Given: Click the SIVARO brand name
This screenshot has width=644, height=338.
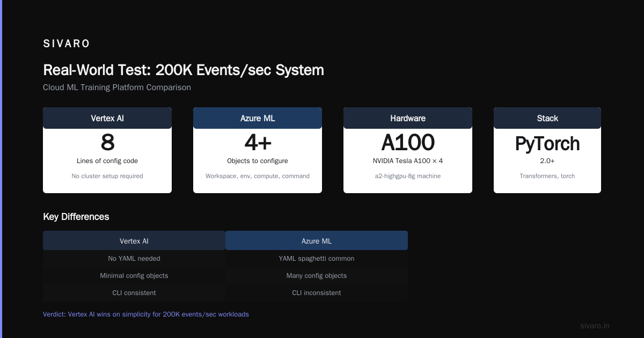Looking at the screenshot, I should click(67, 44).
